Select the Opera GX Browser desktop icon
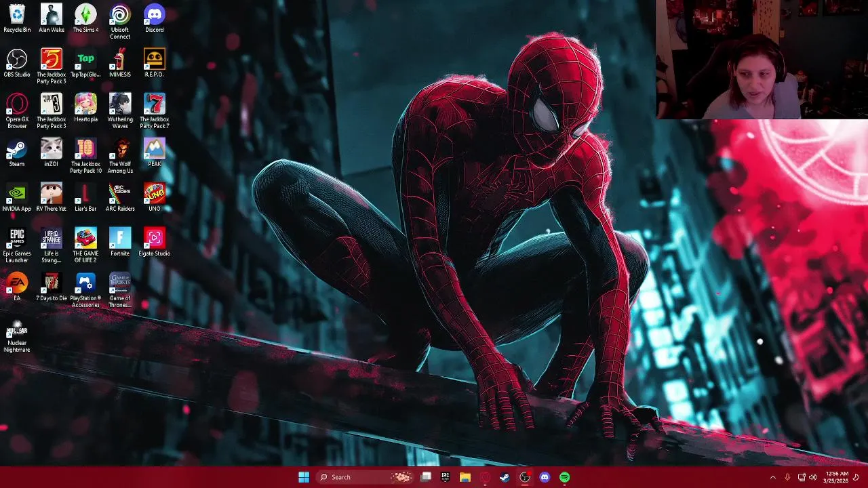The width and height of the screenshot is (868, 488). point(17,111)
